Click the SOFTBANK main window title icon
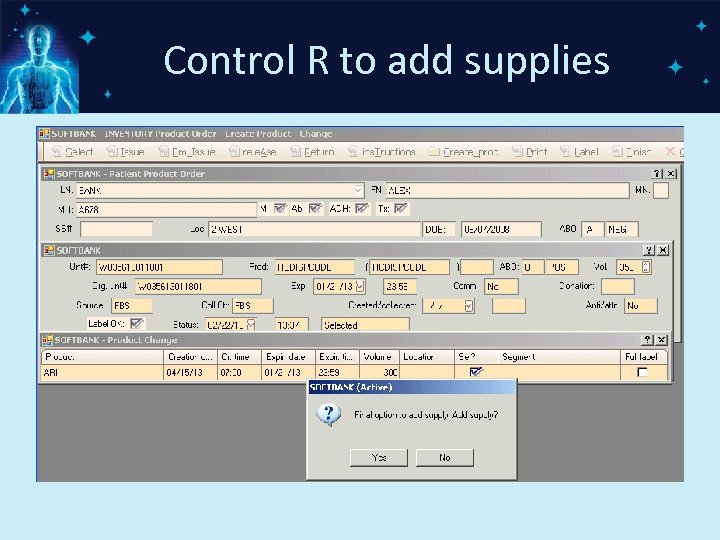This screenshot has width=720, height=540. tap(44, 134)
